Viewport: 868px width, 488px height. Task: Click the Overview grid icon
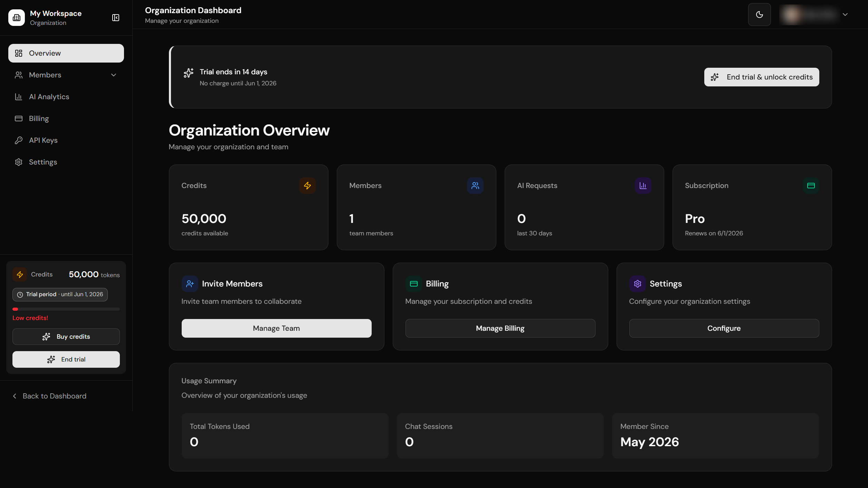(19, 53)
